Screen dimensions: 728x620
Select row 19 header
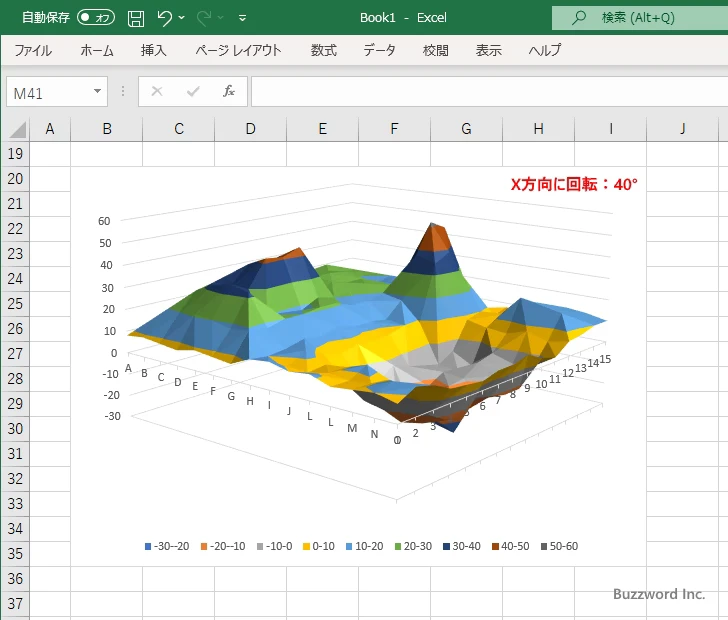(15, 154)
